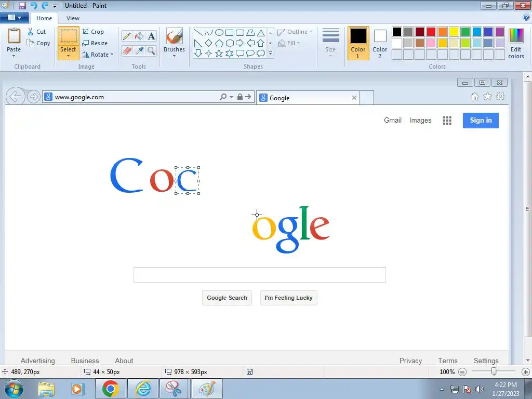Click the Cut scissors icon
The height and width of the screenshot is (399, 532).
point(31,32)
